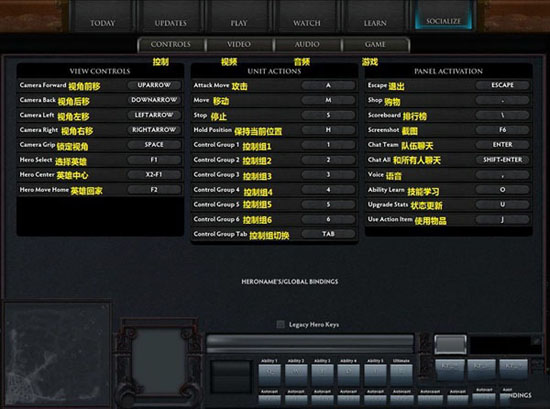Set key for Control Group 5
The image size is (550, 409).
click(328, 204)
